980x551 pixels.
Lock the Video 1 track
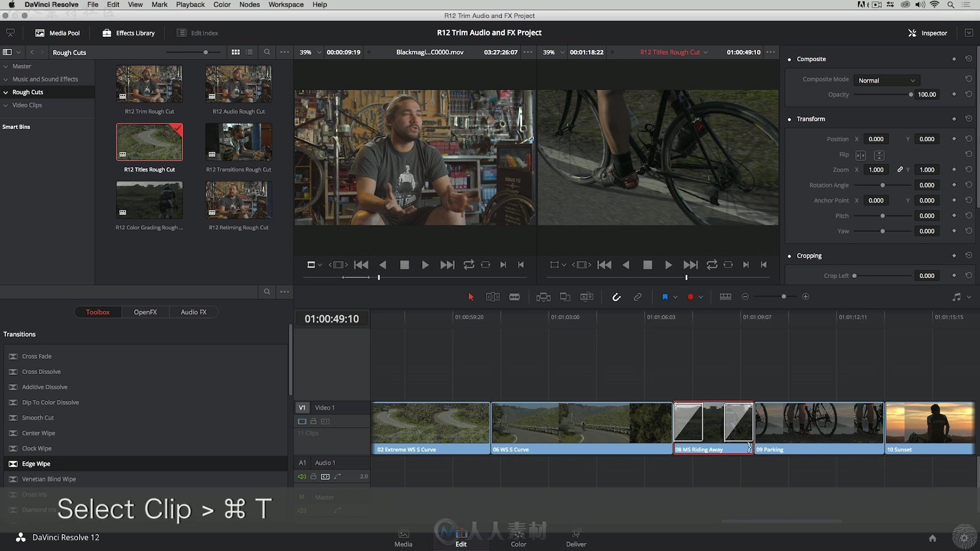pos(313,421)
